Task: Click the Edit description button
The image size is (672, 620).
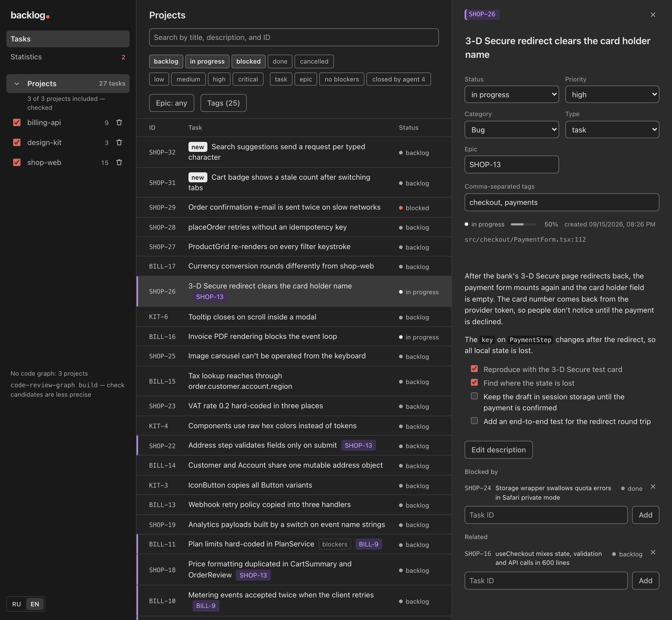Action: click(498, 450)
